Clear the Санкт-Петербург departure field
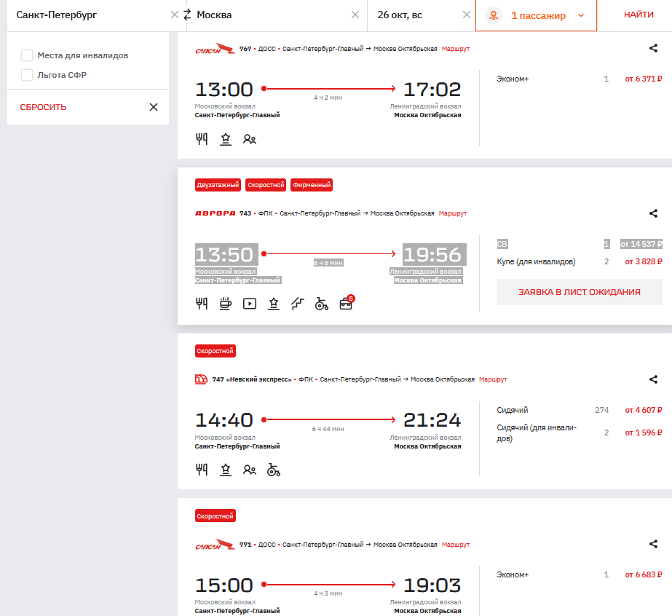The image size is (672, 616). 174,15
